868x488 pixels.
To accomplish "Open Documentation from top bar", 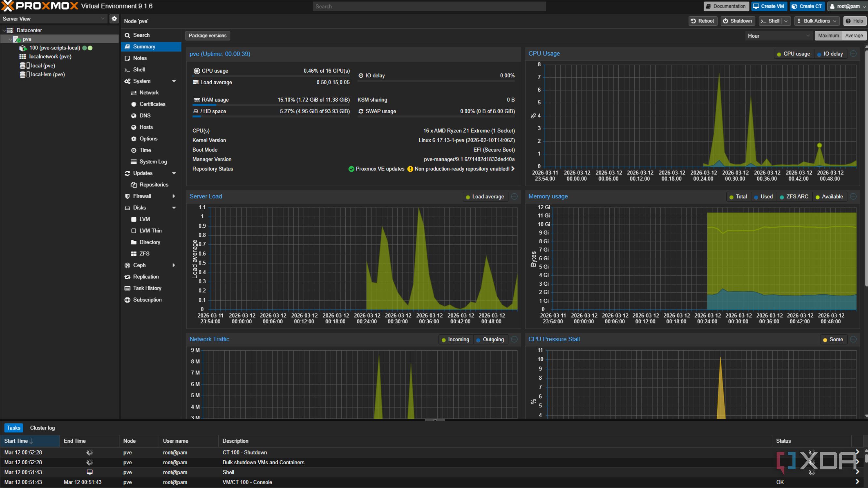I will click(726, 7).
